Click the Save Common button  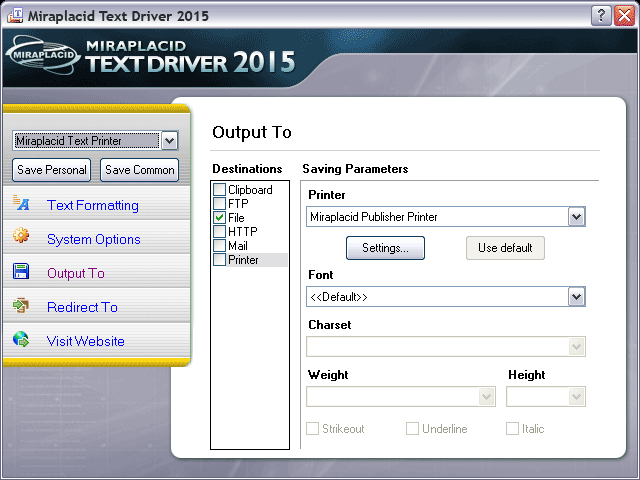click(140, 170)
